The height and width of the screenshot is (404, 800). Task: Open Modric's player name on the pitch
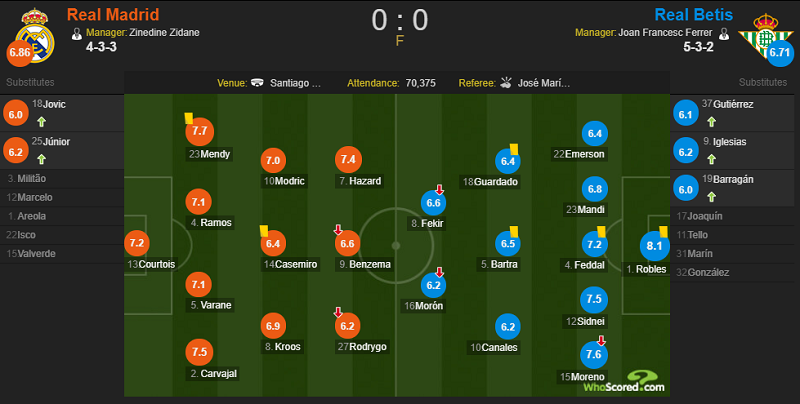coord(284,181)
